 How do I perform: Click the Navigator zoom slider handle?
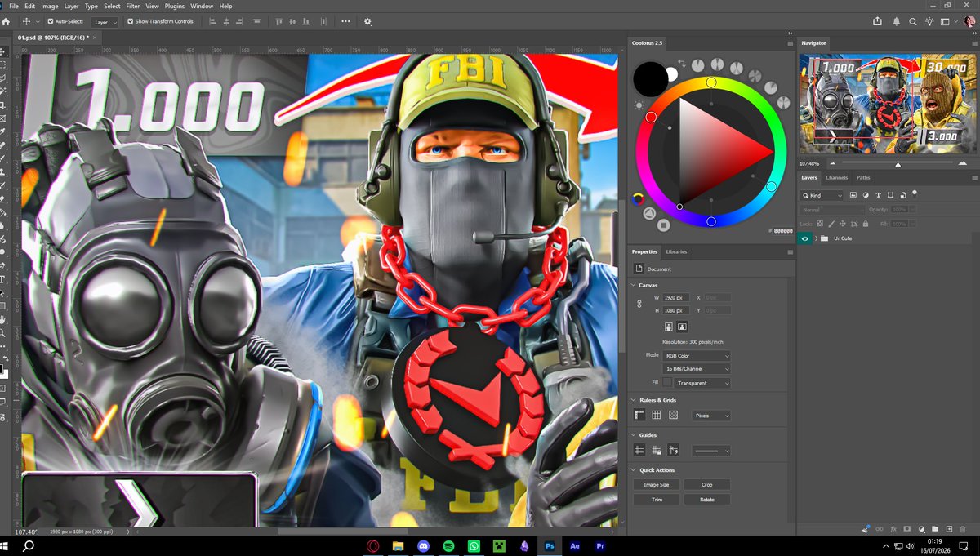[x=898, y=164]
